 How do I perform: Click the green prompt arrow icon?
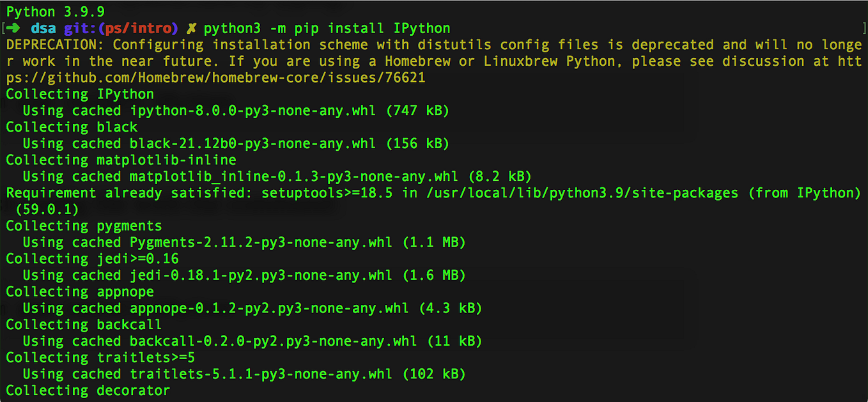click(x=14, y=28)
